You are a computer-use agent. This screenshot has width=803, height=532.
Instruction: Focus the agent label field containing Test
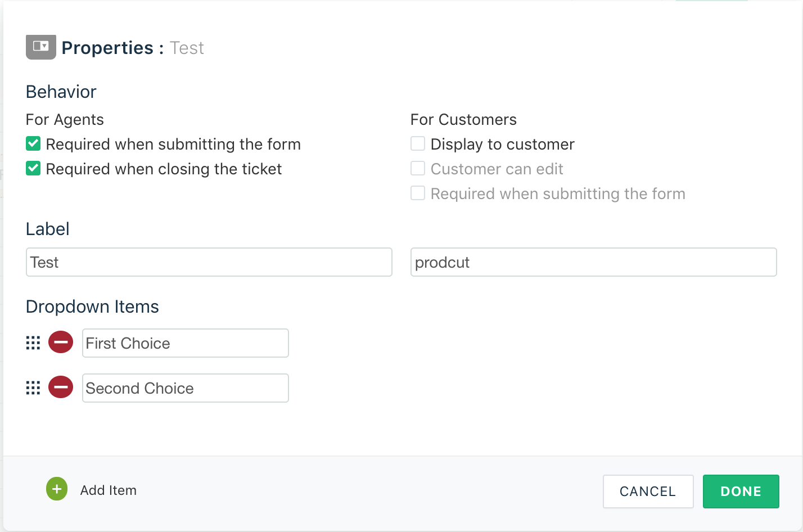pos(209,262)
